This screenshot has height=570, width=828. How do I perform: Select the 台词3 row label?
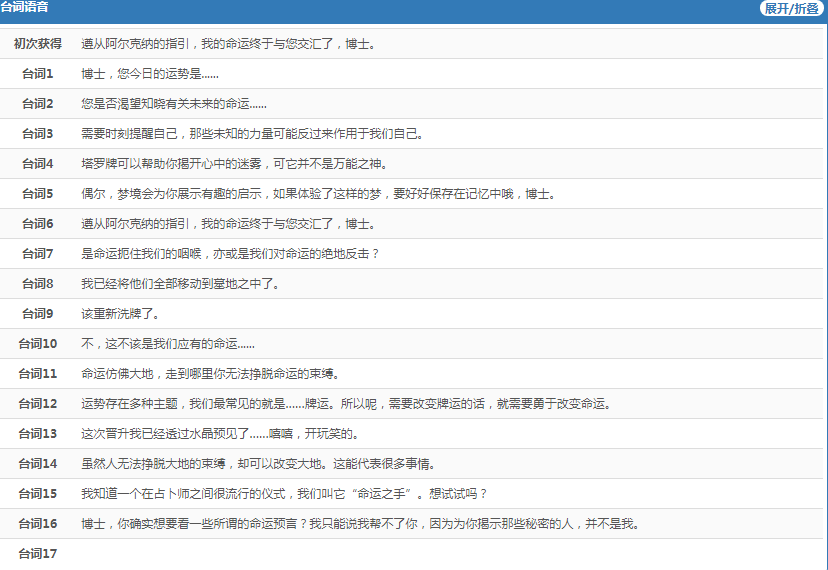click(37, 134)
